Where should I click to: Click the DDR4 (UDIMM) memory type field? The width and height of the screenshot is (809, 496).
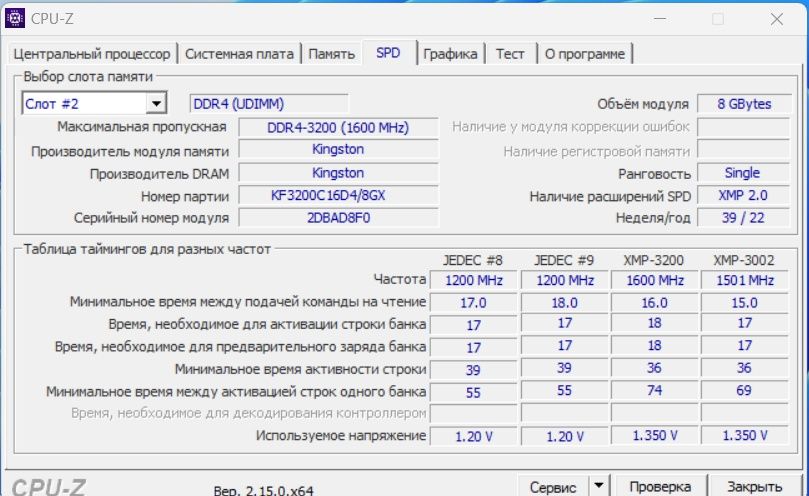(x=269, y=104)
